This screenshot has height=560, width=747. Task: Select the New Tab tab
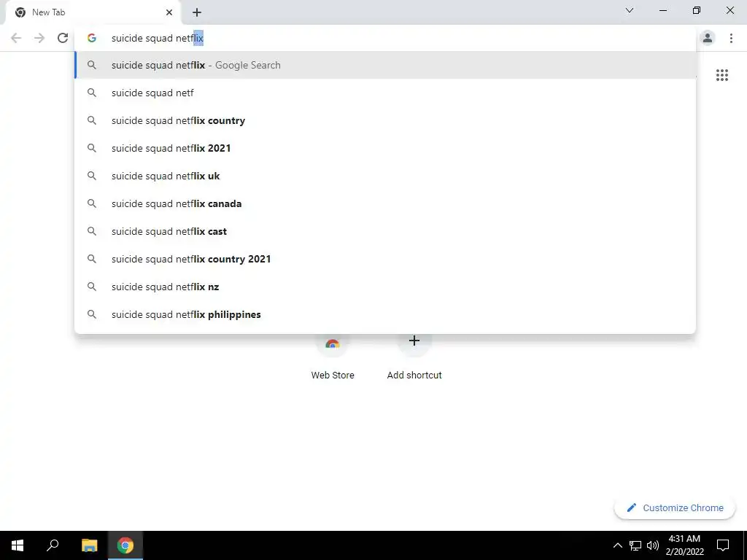point(93,12)
